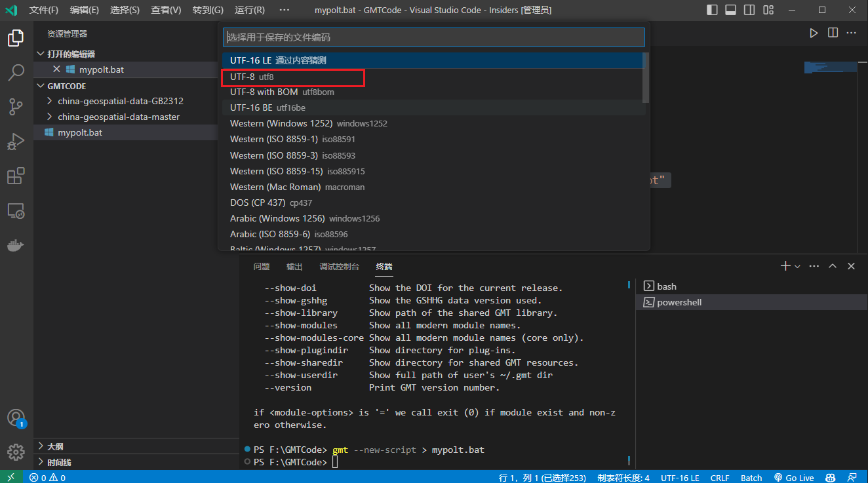Viewport: 868px width, 483px height.
Task: Select UTF-16 BE encoding option
Action: tap(433, 107)
